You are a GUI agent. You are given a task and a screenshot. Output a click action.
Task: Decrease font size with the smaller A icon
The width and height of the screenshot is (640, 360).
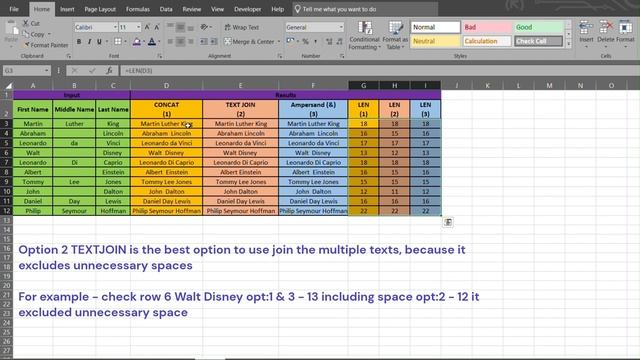pyautogui.click(x=157, y=27)
